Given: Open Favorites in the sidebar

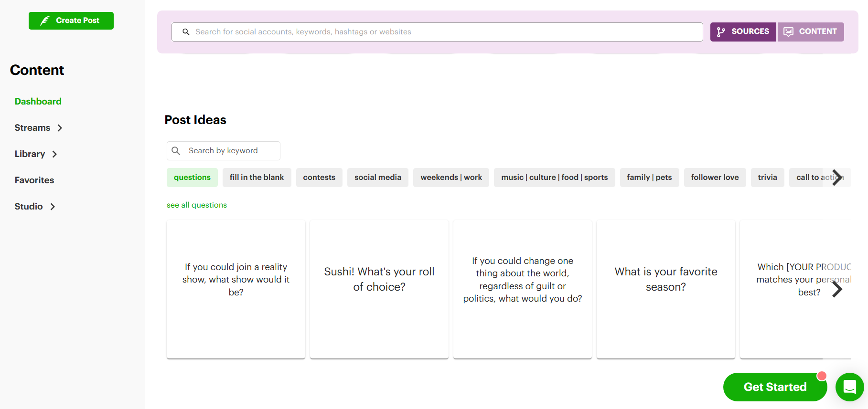Looking at the screenshot, I should (34, 180).
